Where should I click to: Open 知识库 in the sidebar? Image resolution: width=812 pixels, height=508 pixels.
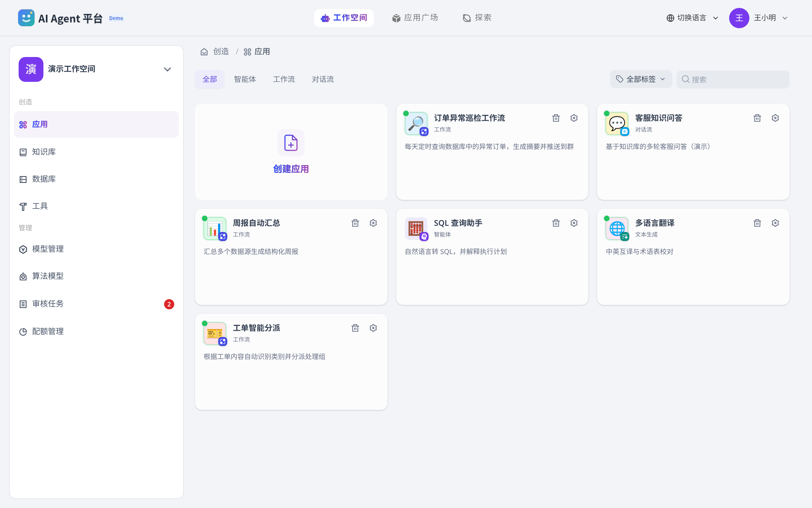(96, 152)
